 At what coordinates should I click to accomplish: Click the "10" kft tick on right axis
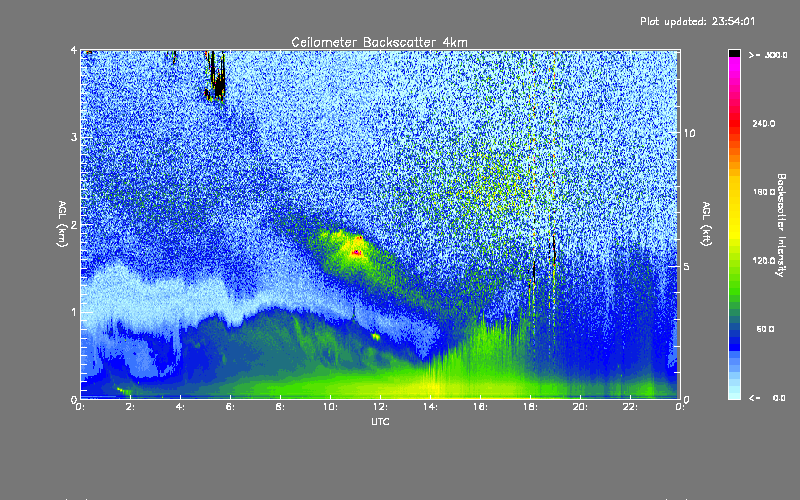[689, 133]
